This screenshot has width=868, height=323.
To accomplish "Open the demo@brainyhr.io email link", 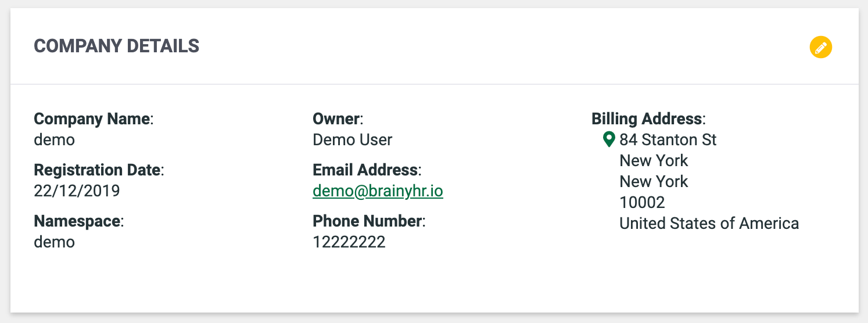I will click(x=378, y=191).
